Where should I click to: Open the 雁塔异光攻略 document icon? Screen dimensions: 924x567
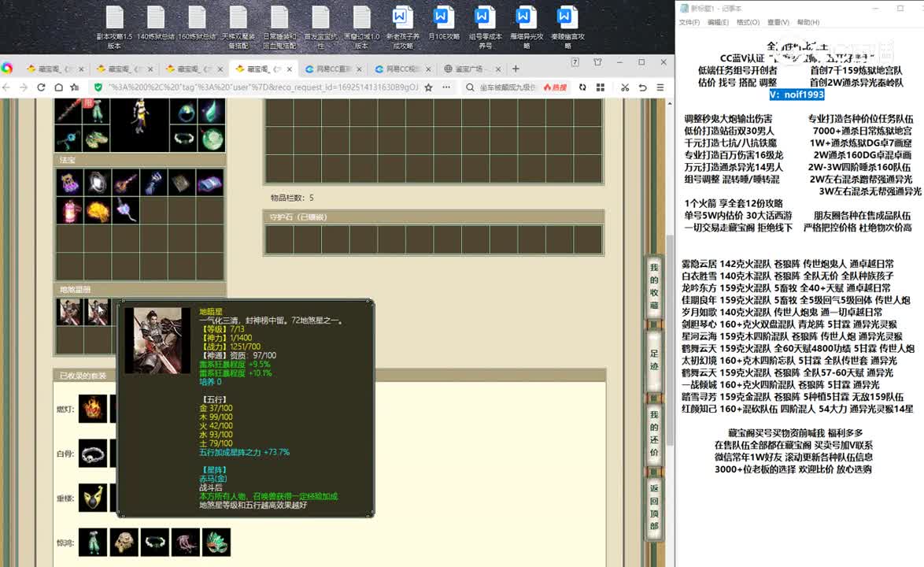pyautogui.click(x=527, y=27)
